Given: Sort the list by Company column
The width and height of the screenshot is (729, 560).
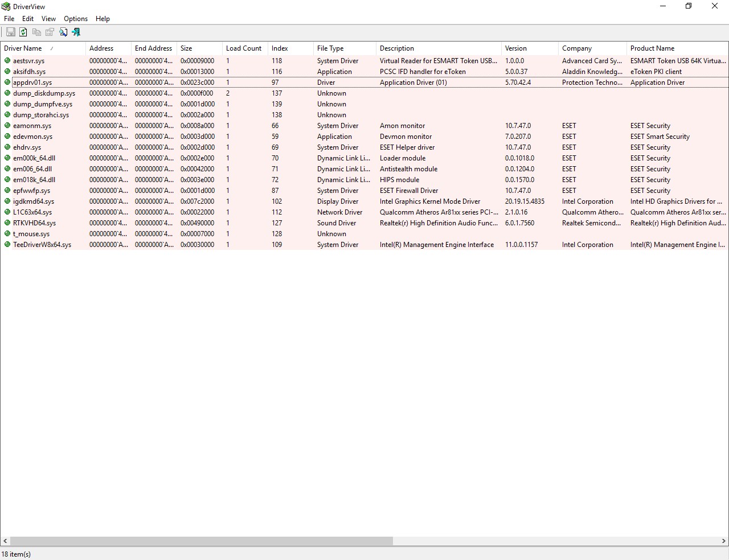Looking at the screenshot, I should point(576,48).
